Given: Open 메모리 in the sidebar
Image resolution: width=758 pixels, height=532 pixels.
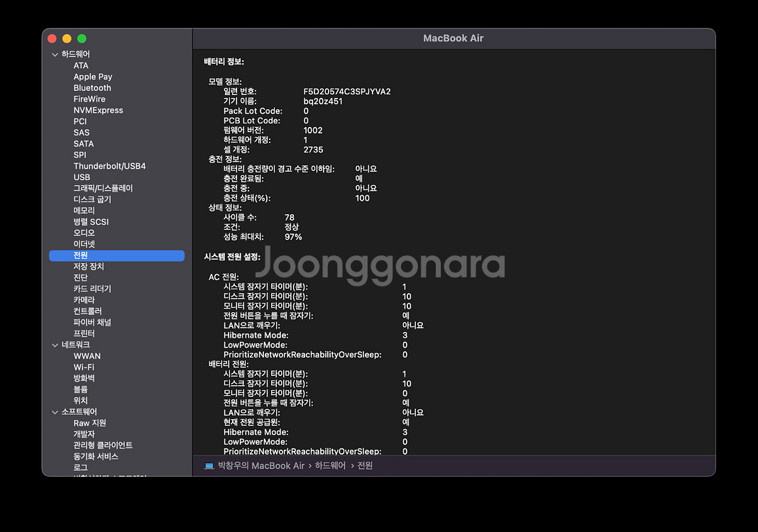Looking at the screenshot, I should pos(84,211).
